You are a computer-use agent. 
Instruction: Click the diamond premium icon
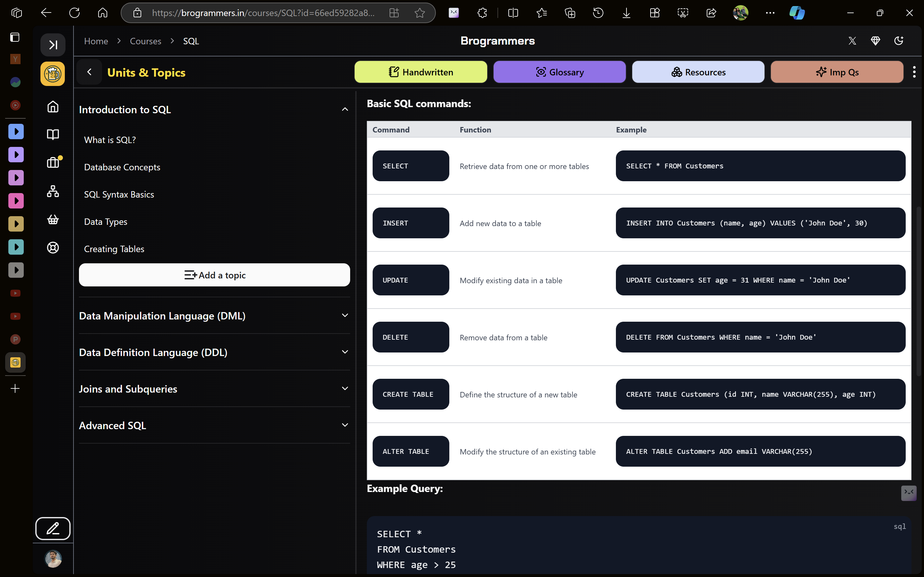point(876,41)
